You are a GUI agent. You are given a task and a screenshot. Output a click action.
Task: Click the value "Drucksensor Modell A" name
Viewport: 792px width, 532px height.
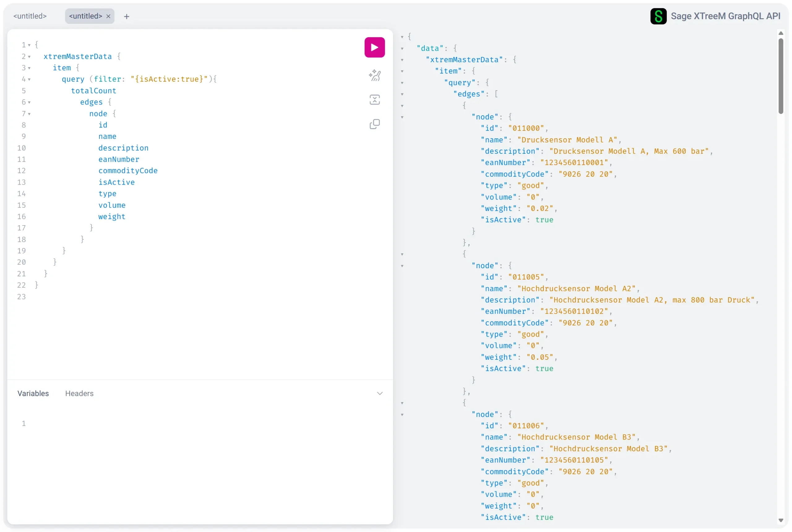(x=569, y=140)
